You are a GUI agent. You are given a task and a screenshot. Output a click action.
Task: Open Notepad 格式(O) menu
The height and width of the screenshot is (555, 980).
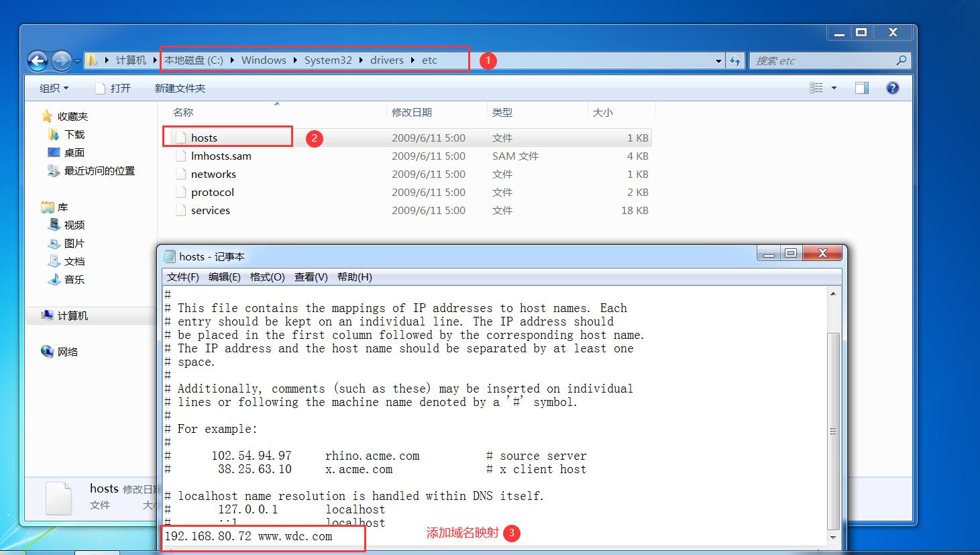click(x=268, y=276)
